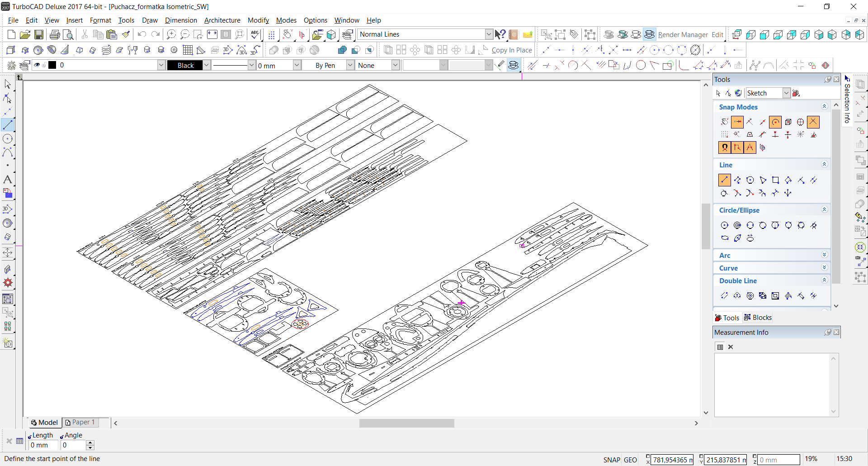The image size is (868, 466).
Task: Select the Rectangle tool in Line palette
Action: (775, 180)
